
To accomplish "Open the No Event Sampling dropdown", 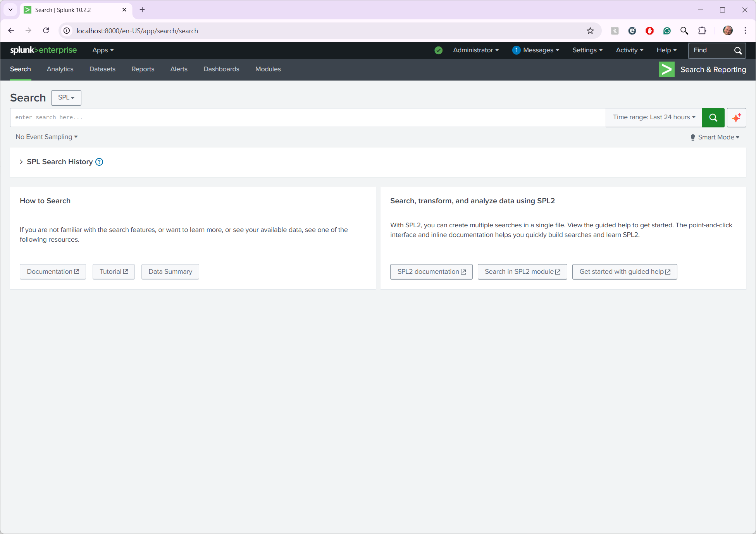I will (46, 137).
